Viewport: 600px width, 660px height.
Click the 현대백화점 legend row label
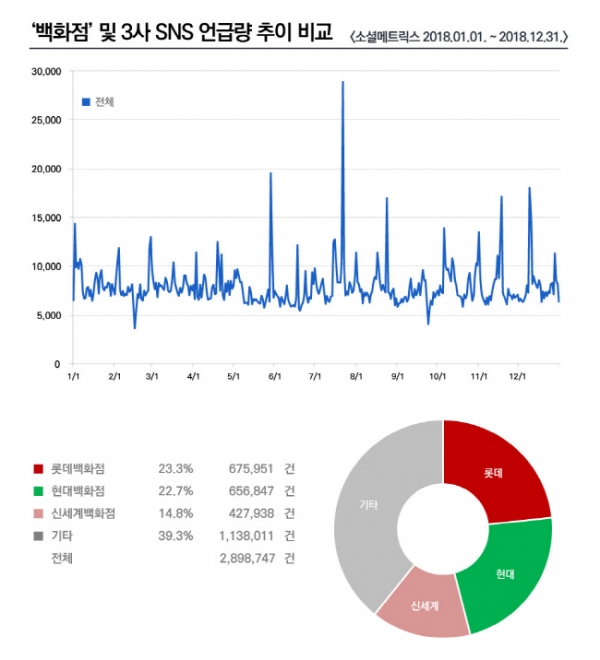78,491
